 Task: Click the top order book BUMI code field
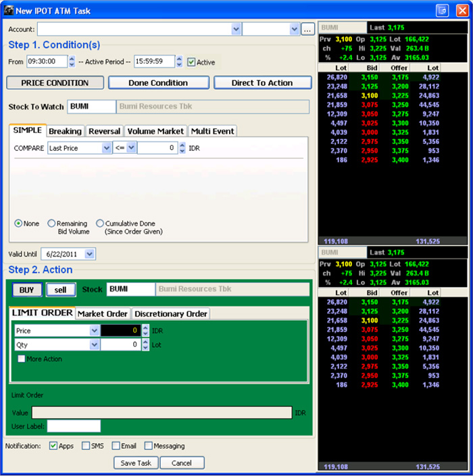point(343,28)
